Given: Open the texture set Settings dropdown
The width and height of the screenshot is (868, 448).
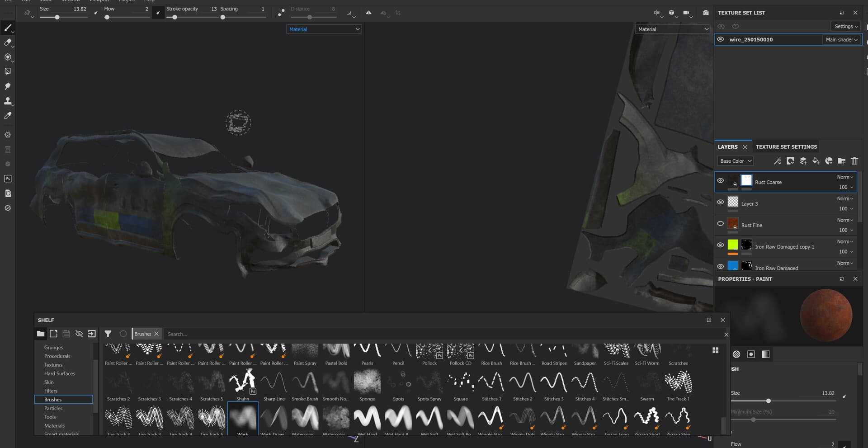Looking at the screenshot, I should point(846,26).
